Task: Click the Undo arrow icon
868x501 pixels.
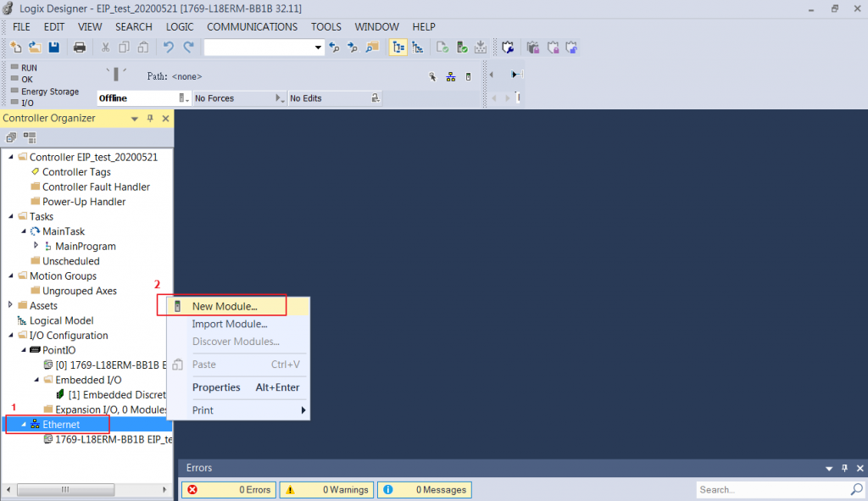Action: (x=169, y=47)
